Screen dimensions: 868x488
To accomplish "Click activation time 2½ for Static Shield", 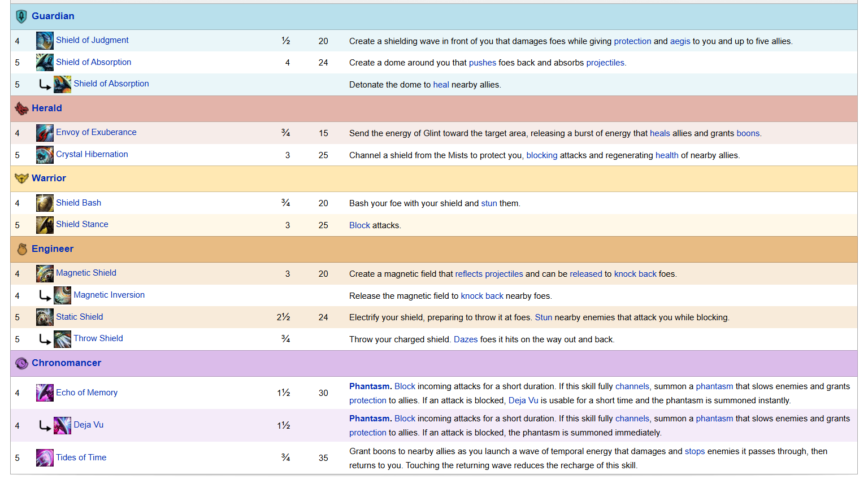I will tap(284, 317).
